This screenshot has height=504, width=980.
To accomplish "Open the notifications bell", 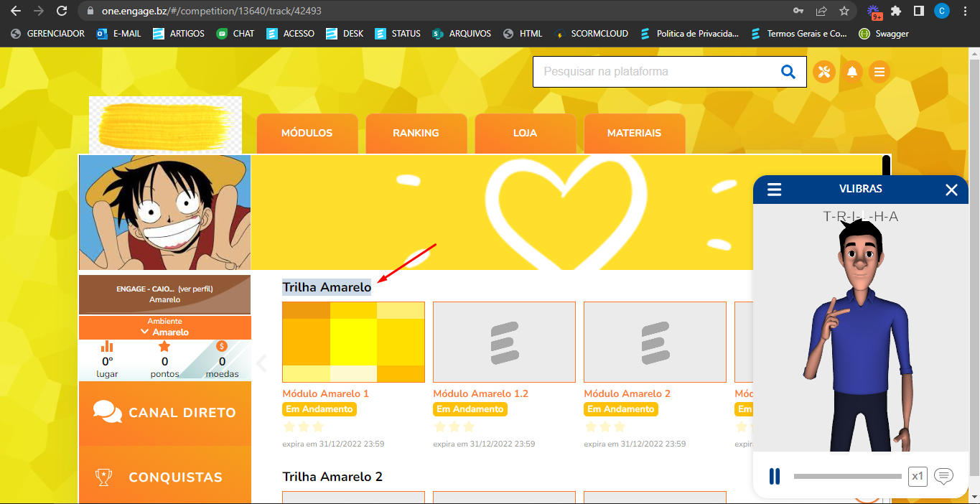I will pyautogui.click(x=852, y=72).
